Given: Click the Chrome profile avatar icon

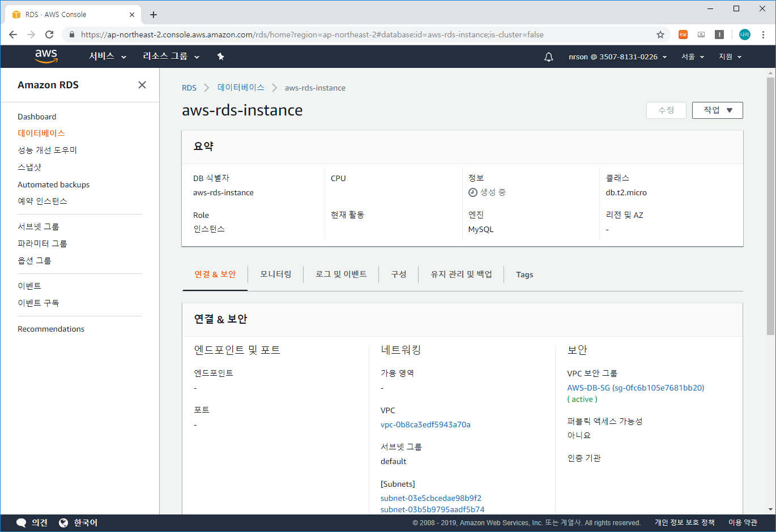Looking at the screenshot, I should click(744, 35).
